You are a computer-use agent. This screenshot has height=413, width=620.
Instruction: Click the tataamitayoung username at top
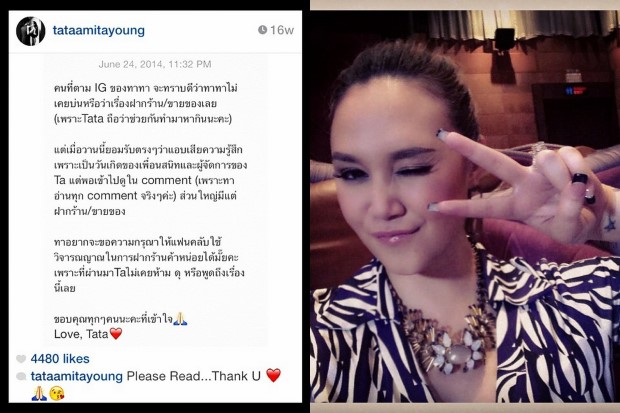[98, 30]
